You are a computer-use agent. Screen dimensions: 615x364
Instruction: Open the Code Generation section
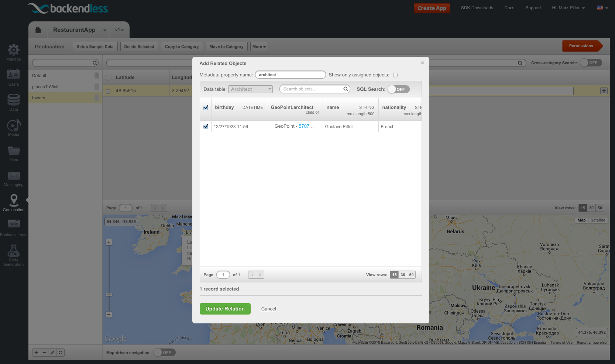tap(14, 255)
